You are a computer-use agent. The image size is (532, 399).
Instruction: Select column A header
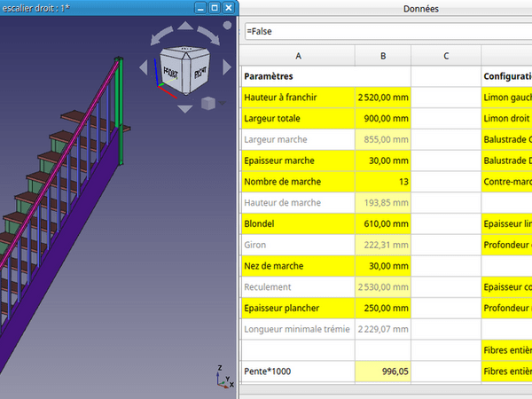pos(297,55)
